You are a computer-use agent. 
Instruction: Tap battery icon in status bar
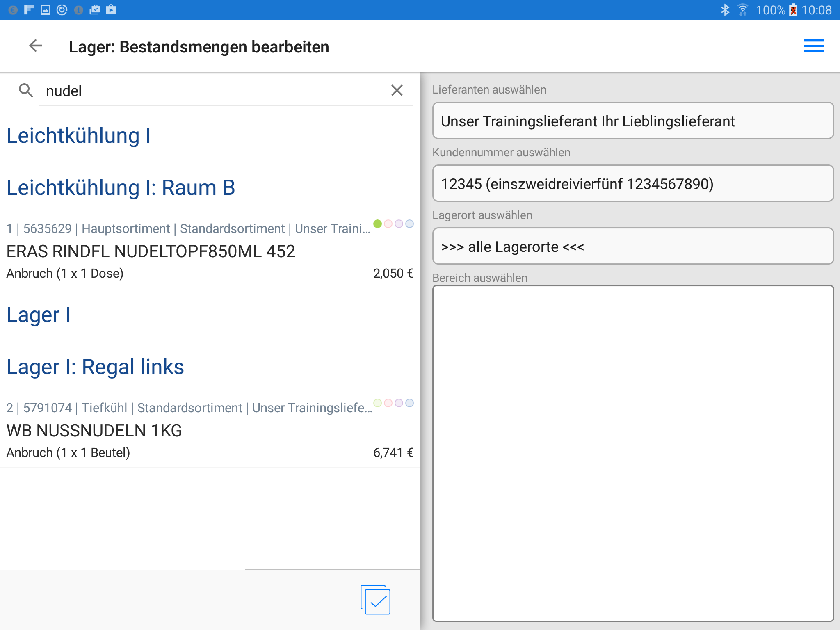[793, 10]
